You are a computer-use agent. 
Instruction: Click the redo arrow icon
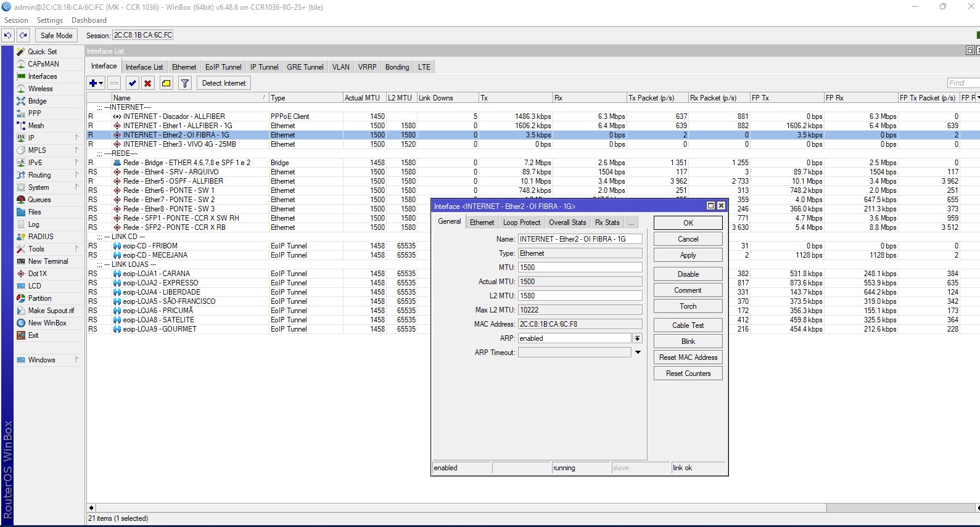coord(23,36)
